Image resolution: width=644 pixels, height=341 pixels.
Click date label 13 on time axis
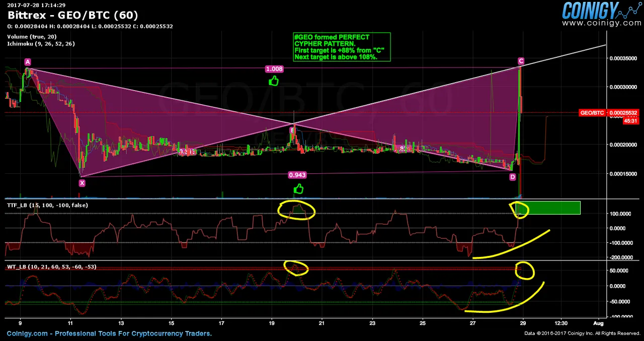(x=121, y=323)
